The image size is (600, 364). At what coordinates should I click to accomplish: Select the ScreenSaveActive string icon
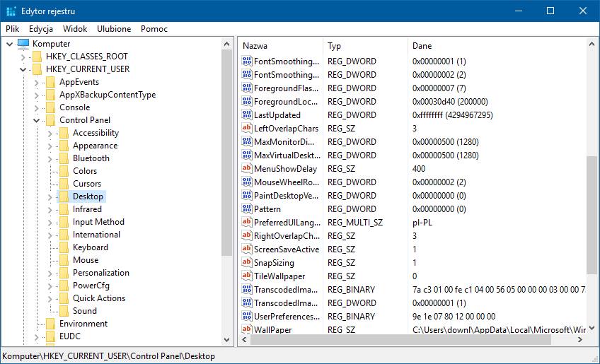[247, 249]
